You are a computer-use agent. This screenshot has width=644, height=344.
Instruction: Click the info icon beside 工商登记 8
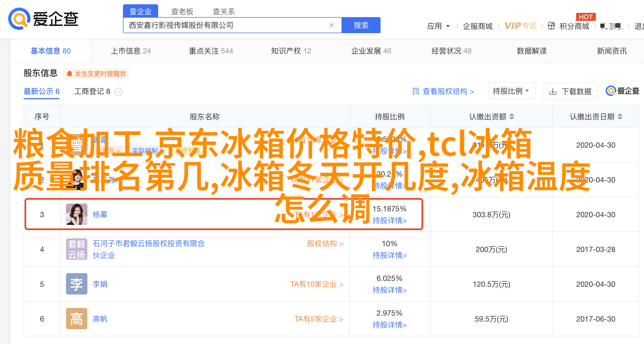click(x=118, y=92)
